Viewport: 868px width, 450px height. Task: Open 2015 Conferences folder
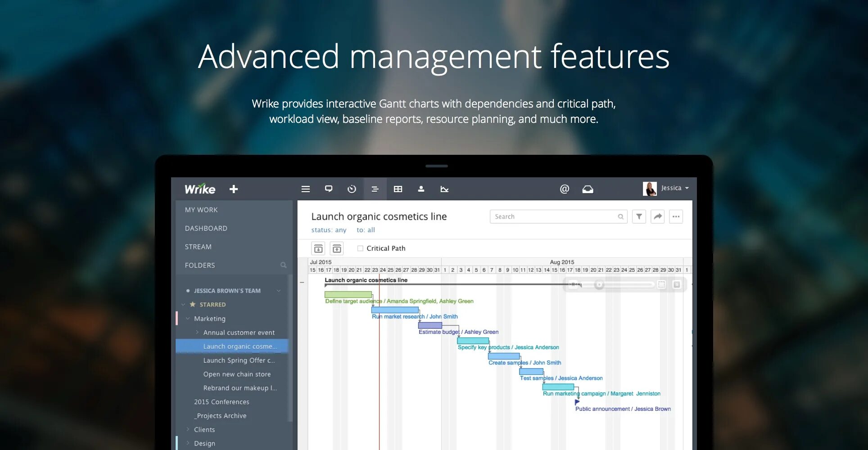222,402
